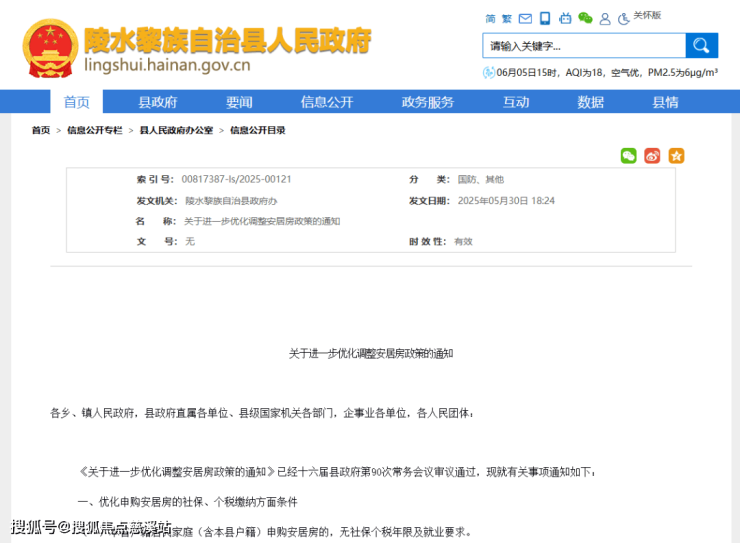This screenshot has height=543, width=740.
Task: Open the mail envelope icon
Action: point(526,18)
